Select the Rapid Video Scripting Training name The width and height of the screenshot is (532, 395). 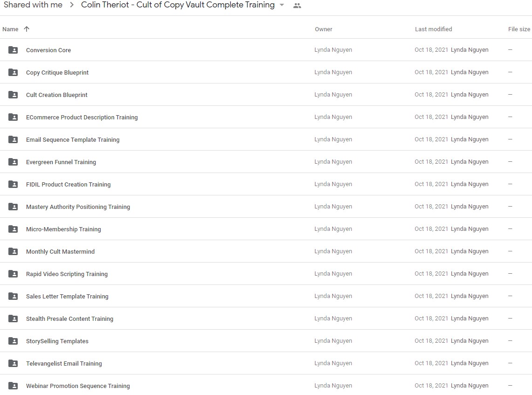tap(67, 274)
